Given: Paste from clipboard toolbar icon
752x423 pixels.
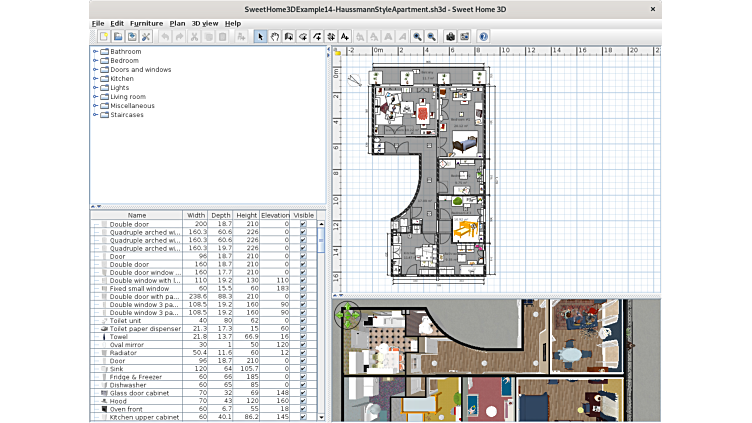Looking at the screenshot, I should [223, 36].
